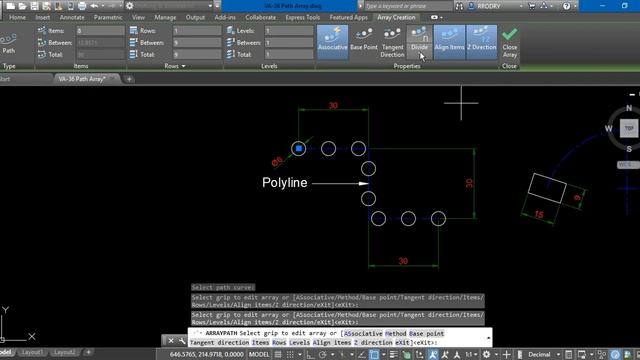Click the workspace switching gear in status bar
The image size is (640, 360).
487,354
